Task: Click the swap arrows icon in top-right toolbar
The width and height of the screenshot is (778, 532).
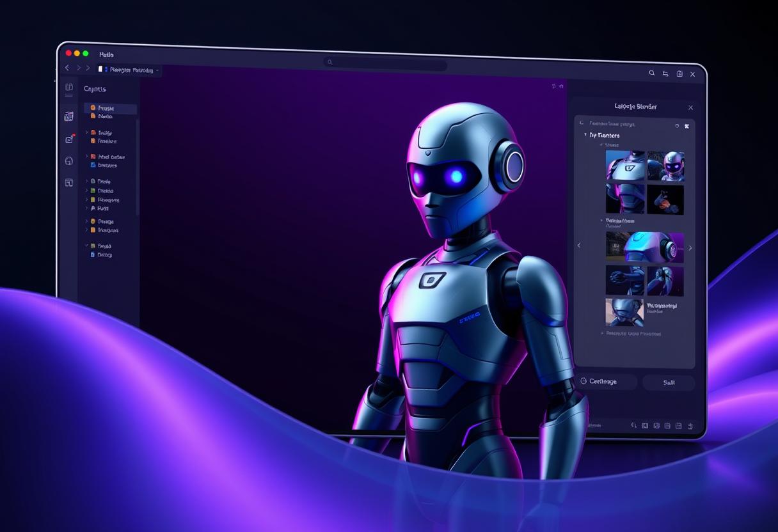Action: (x=665, y=74)
